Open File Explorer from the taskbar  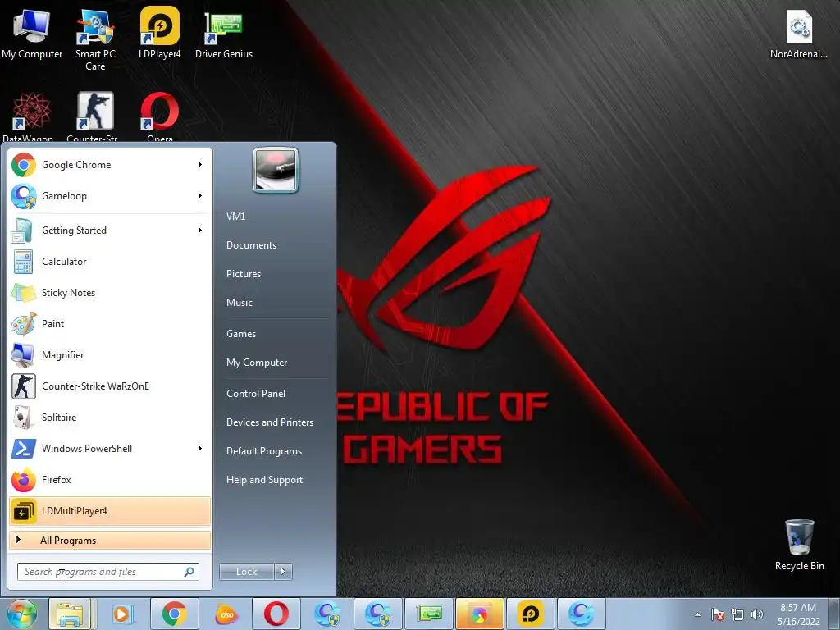coord(71,614)
